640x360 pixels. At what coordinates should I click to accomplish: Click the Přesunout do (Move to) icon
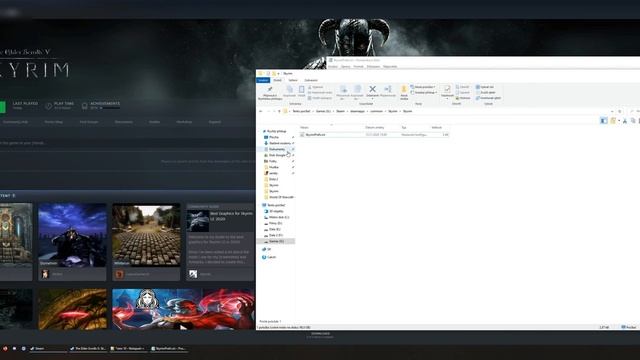343,92
